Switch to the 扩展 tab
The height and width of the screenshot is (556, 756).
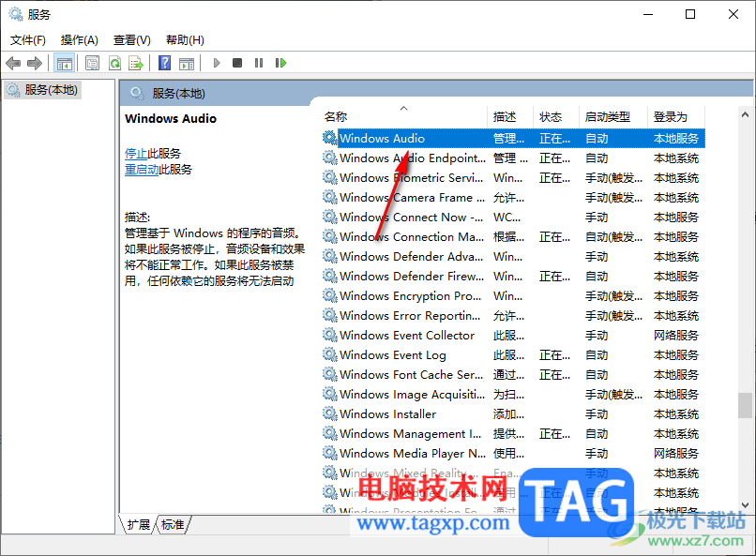click(139, 524)
